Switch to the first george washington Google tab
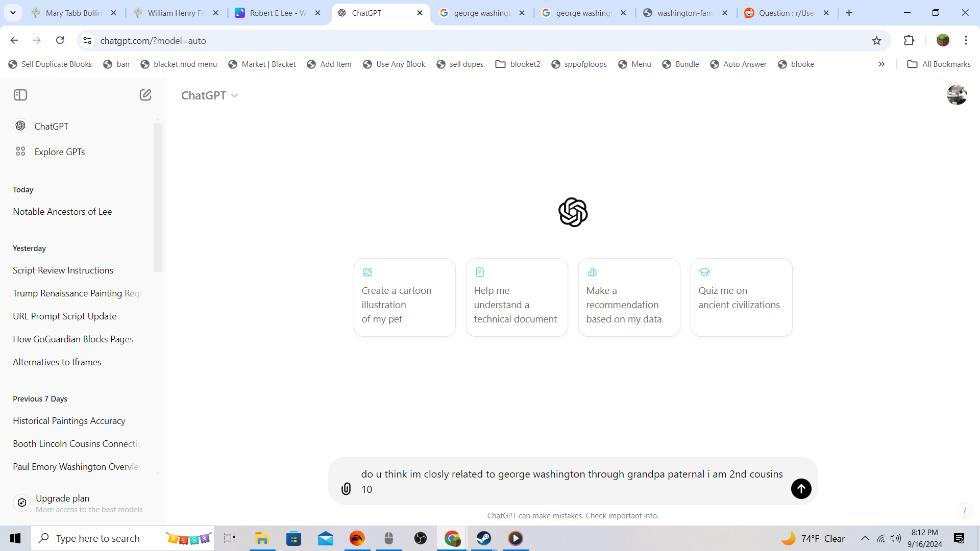980x551 pixels. click(482, 13)
